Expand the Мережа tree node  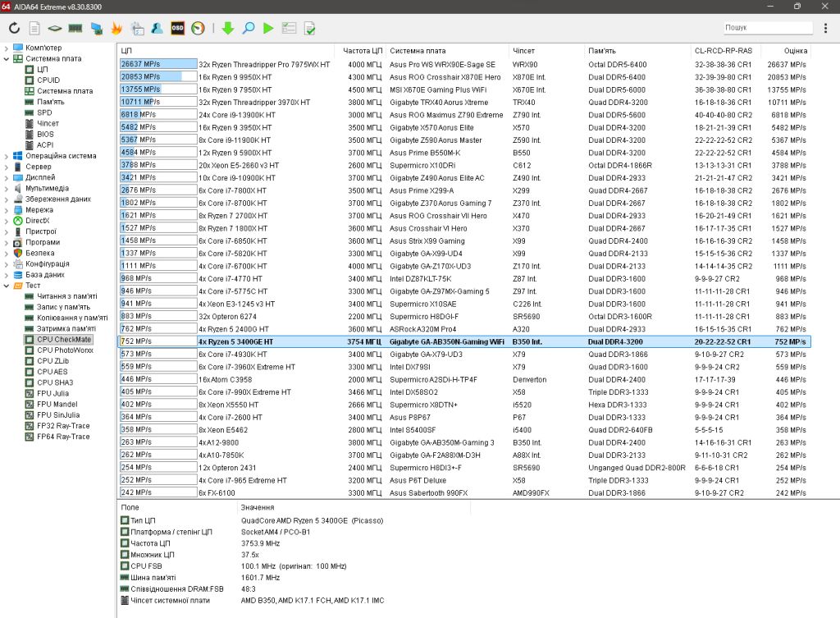click(6, 210)
